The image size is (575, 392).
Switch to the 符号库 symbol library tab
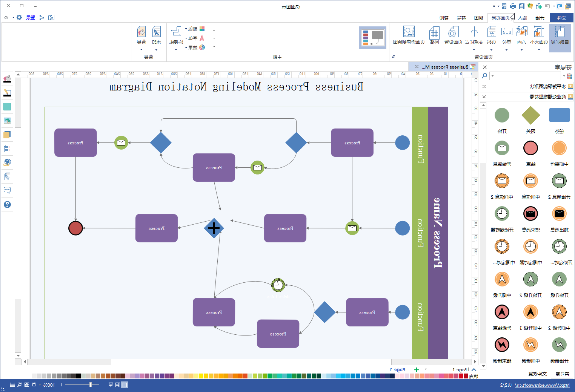(x=562, y=374)
